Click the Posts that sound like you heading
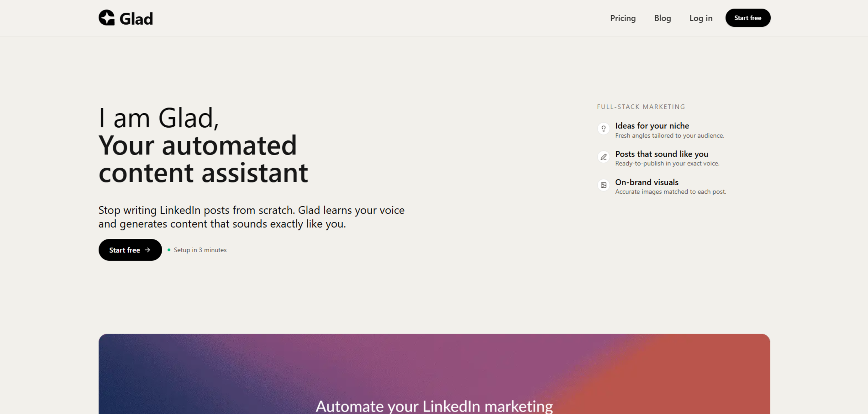 point(661,154)
